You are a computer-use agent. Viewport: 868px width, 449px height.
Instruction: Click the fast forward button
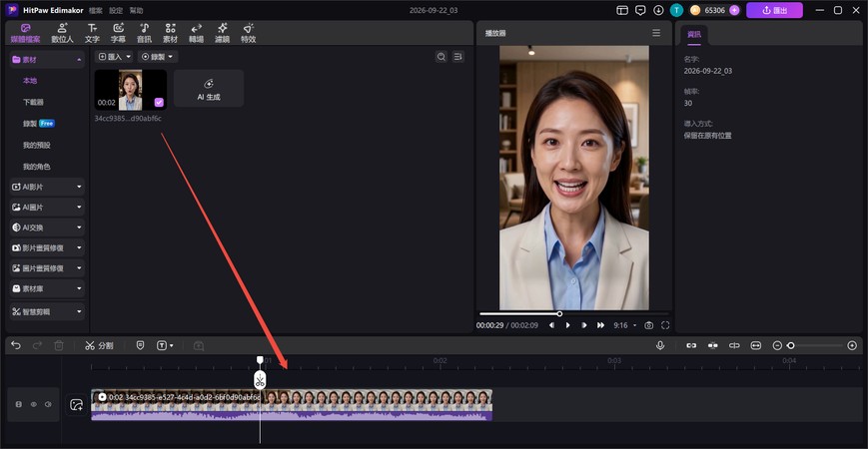click(600, 325)
